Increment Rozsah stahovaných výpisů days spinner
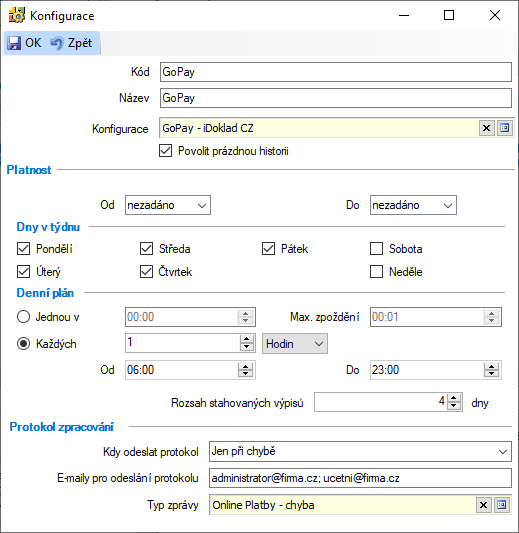The height and width of the screenshot is (533, 519). tap(454, 398)
